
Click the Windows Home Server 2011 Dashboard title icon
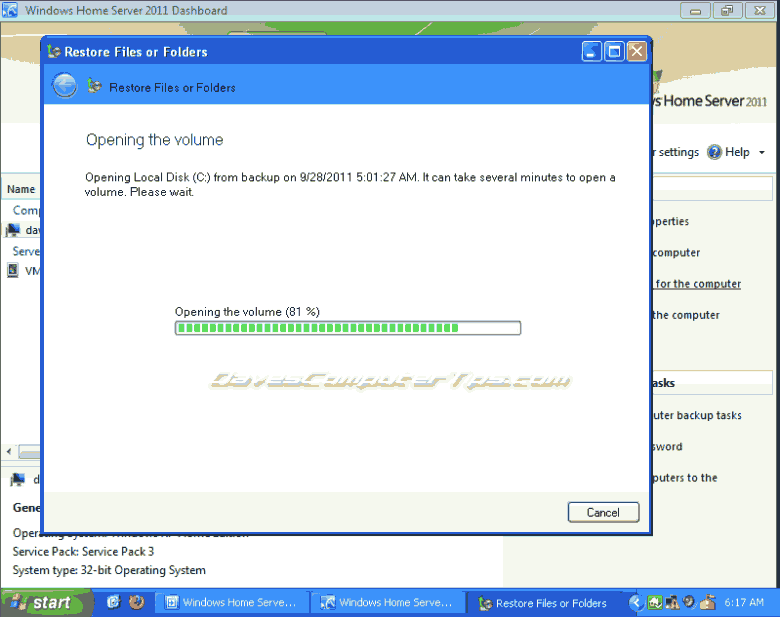point(10,10)
